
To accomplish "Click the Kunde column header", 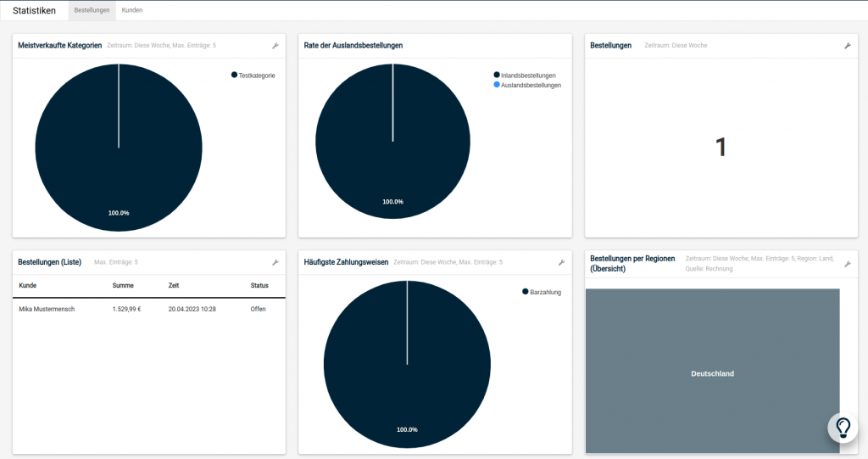I will pos(28,286).
